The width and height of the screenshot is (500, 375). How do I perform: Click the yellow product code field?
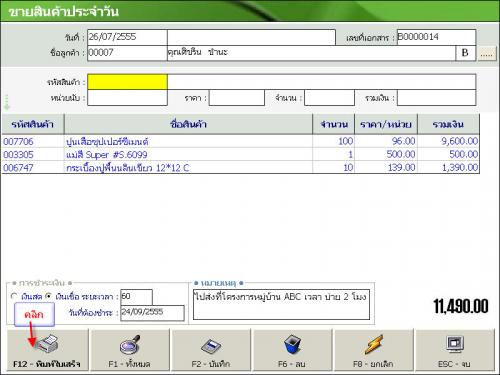pyautogui.click(x=127, y=82)
